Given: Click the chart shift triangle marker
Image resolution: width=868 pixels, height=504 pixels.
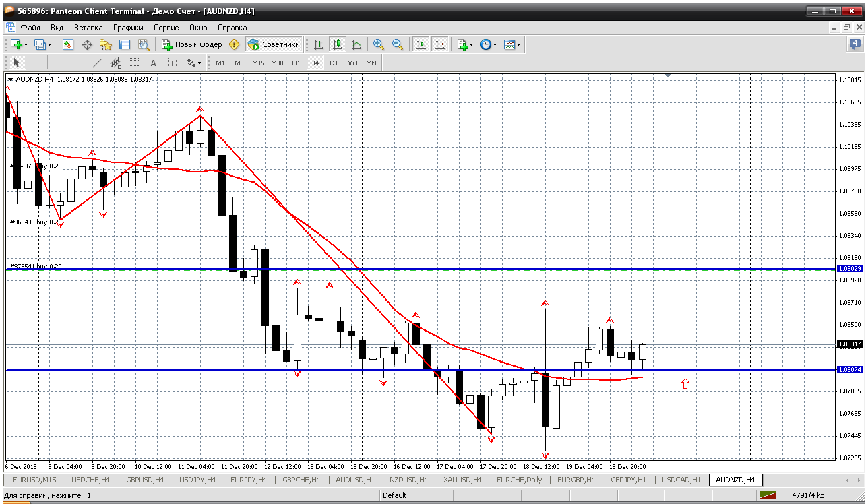Looking at the screenshot, I should coord(669,76).
